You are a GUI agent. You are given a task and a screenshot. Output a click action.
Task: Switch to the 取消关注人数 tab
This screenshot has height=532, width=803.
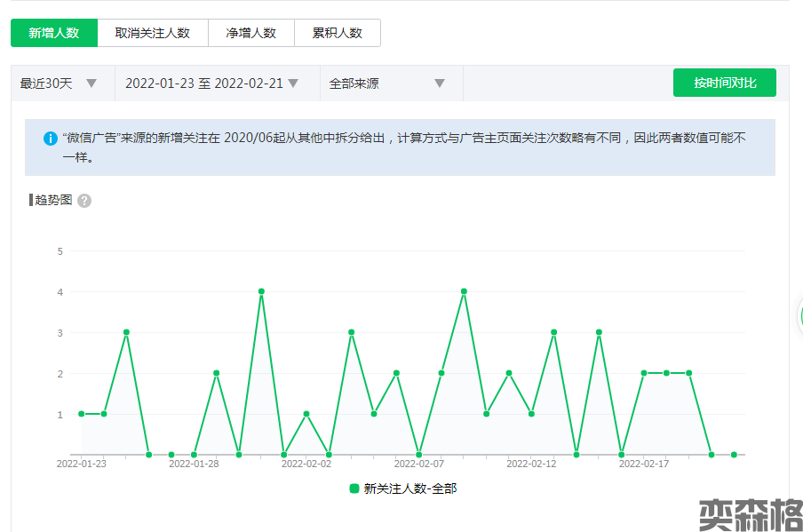153,33
